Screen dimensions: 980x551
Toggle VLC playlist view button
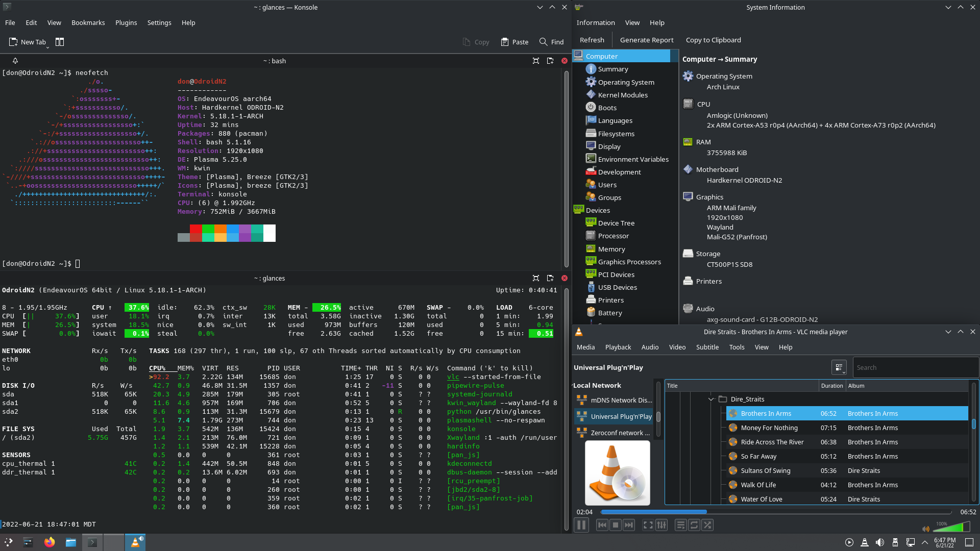pos(680,525)
